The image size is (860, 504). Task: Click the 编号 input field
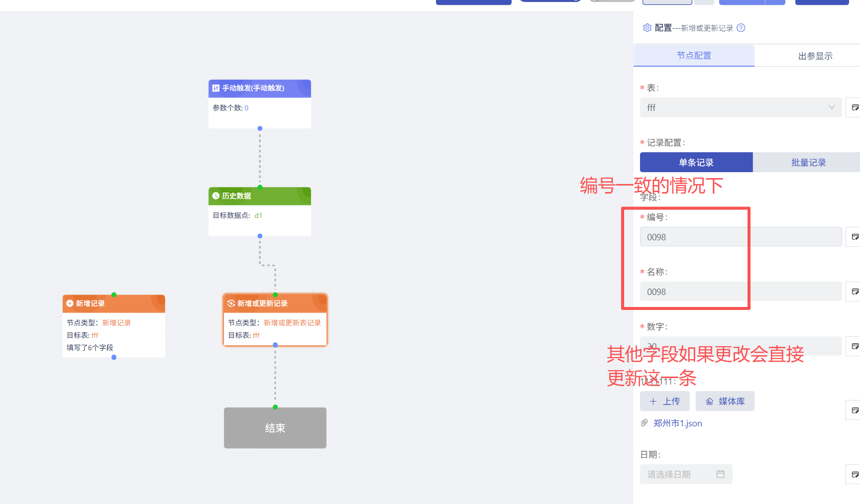(x=741, y=237)
